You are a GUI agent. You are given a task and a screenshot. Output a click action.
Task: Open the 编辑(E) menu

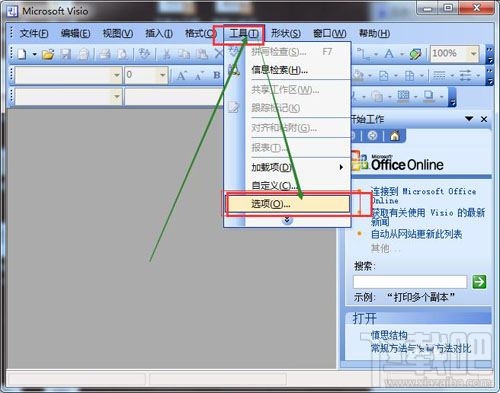pyautogui.click(x=75, y=34)
